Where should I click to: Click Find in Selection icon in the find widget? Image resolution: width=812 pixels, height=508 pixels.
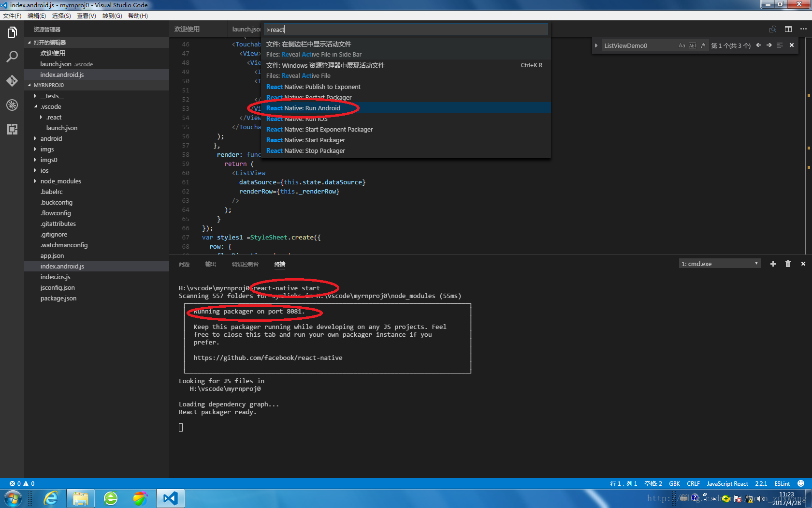(x=780, y=45)
